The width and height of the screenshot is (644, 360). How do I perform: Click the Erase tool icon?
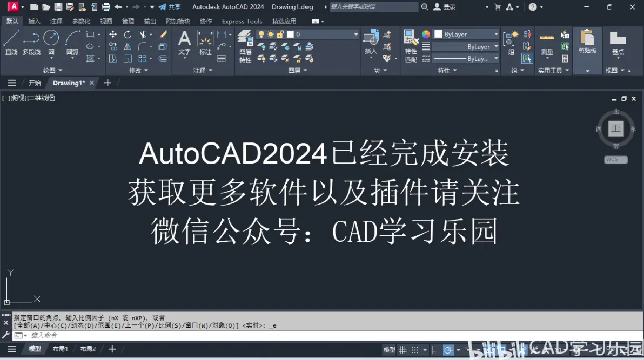[x=163, y=35]
